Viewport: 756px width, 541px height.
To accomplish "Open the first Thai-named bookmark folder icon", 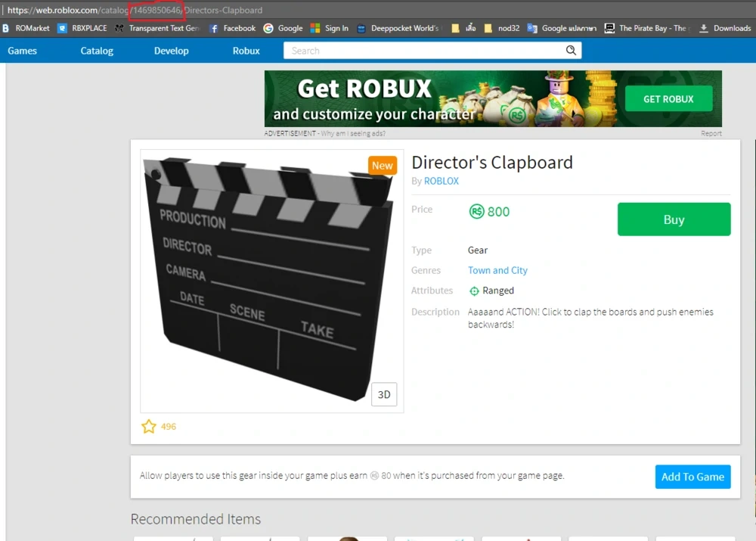I will click(455, 29).
